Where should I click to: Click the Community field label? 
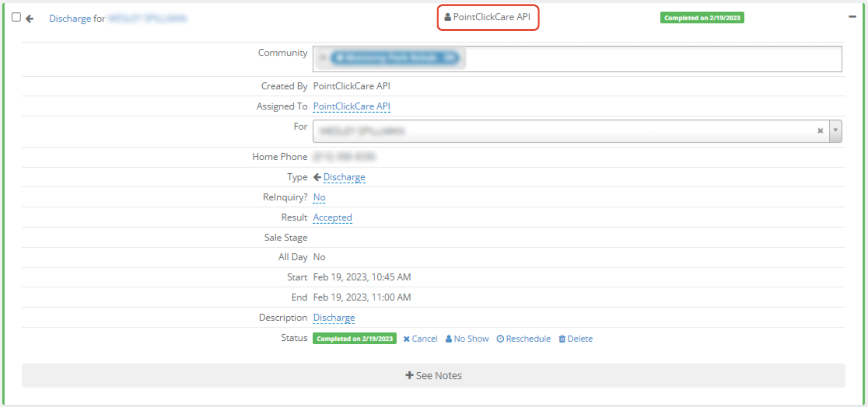coord(283,53)
